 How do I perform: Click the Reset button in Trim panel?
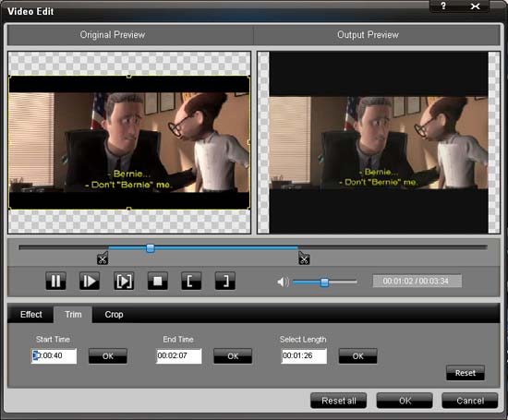[466, 373]
